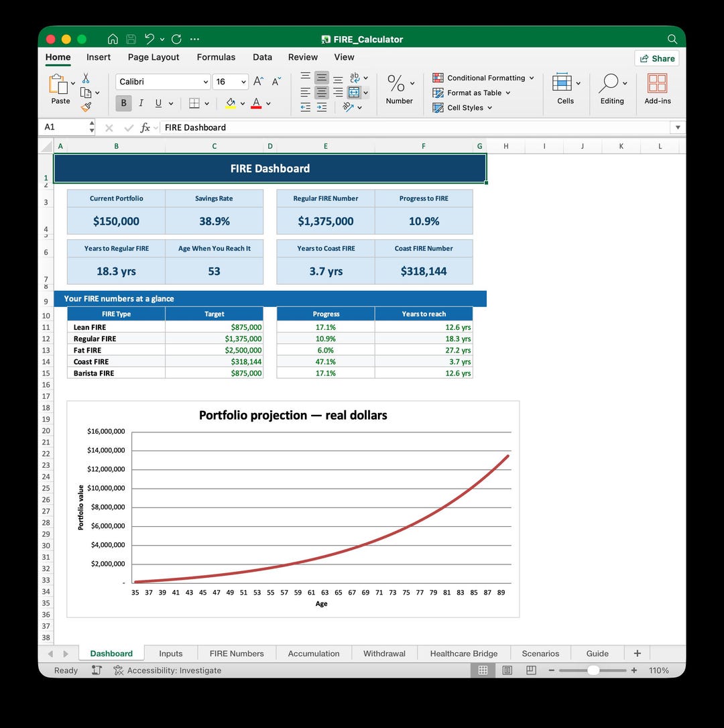Click the formula bar text FIRE Dashboard
Image resolution: width=724 pixels, height=728 pixels.
[x=195, y=127]
